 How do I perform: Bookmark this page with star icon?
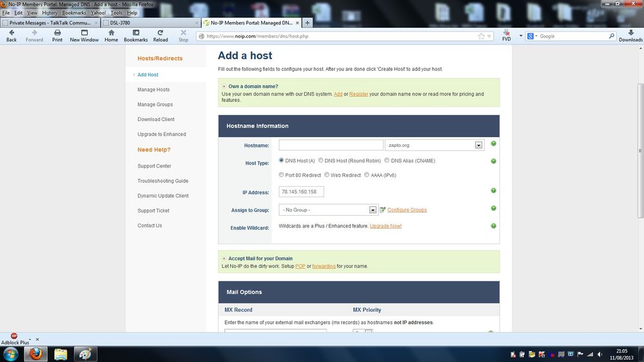click(x=481, y=36)
